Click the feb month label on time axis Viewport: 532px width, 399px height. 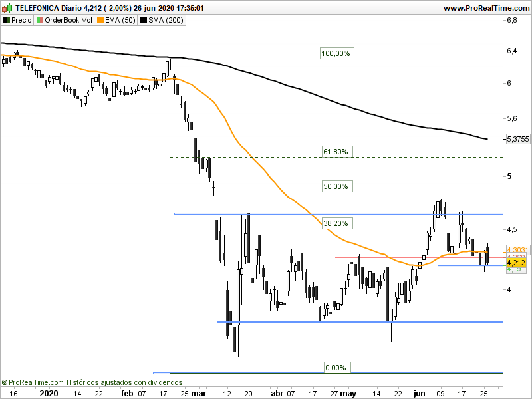point(127,394)
